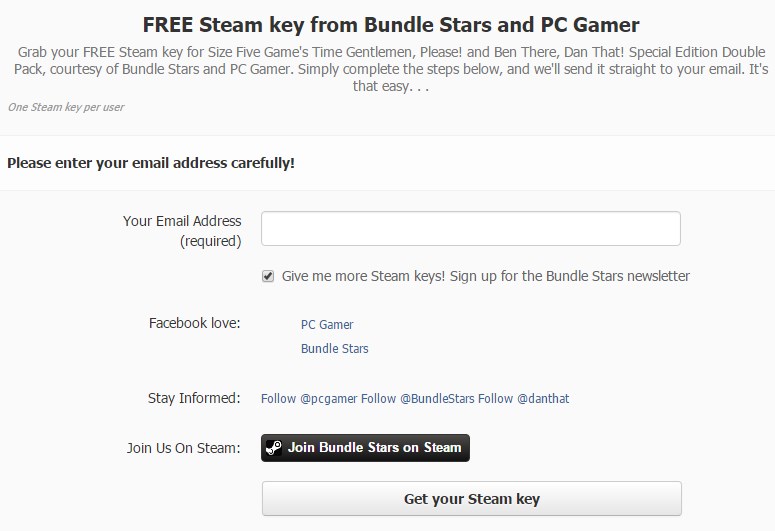
Task: Follow @BundleStars on Twitter
Action: 418,398
